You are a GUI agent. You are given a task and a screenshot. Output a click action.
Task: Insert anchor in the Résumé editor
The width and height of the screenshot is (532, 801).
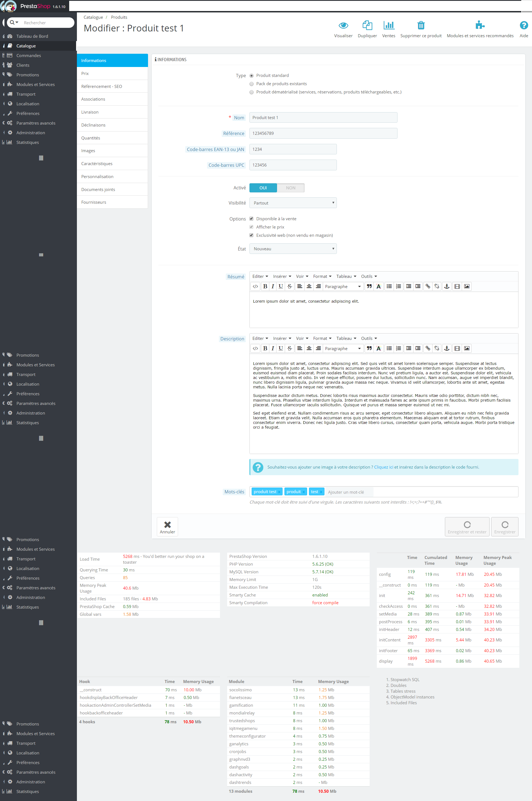click(447, 286)
